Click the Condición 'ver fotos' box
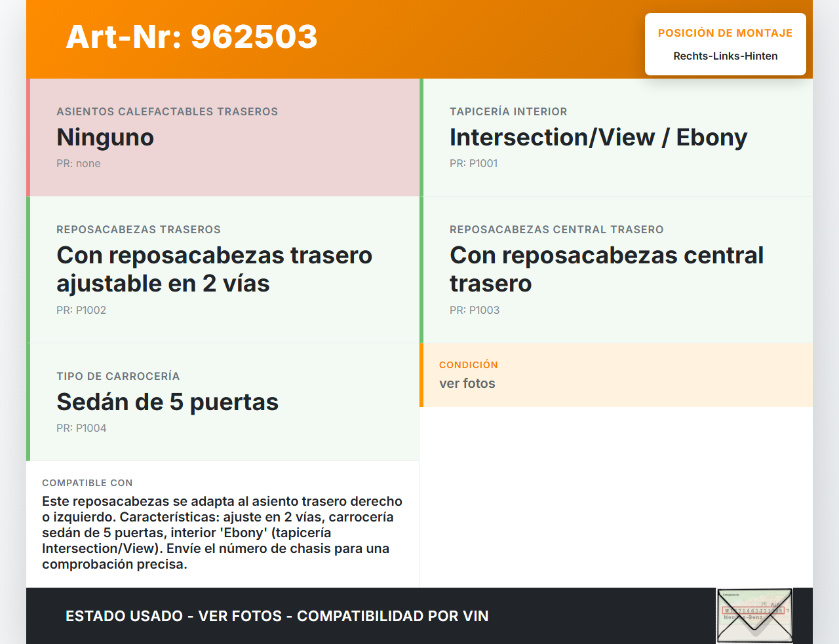Image resolution: width=839 pixels, height=644 pixels. pos(616,375)
